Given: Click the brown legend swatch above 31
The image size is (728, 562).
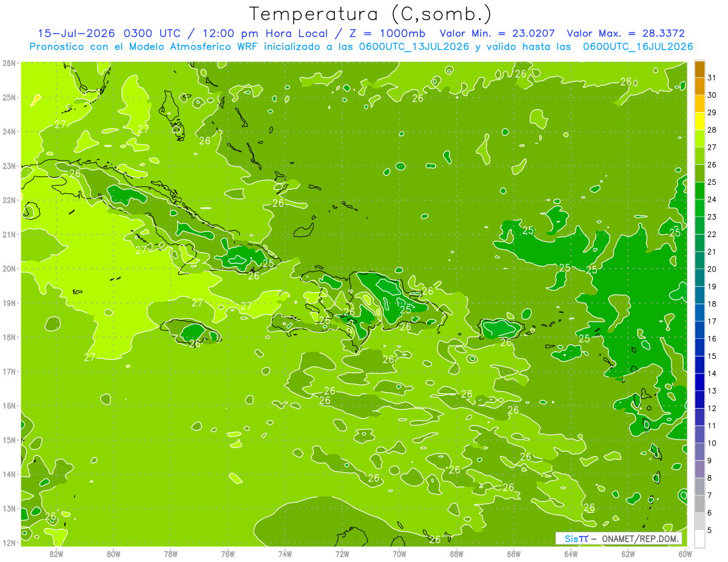Looking at the screenshot, I should coord(699,69).
